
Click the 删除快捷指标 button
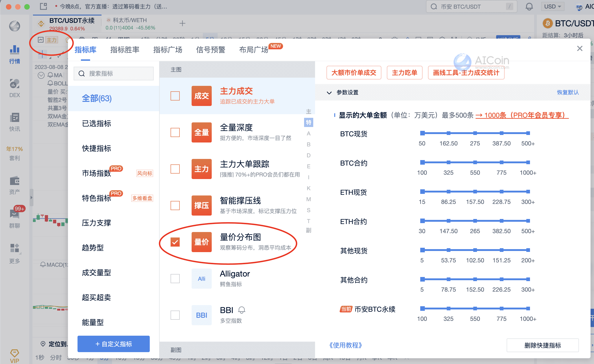coord(543,345)
